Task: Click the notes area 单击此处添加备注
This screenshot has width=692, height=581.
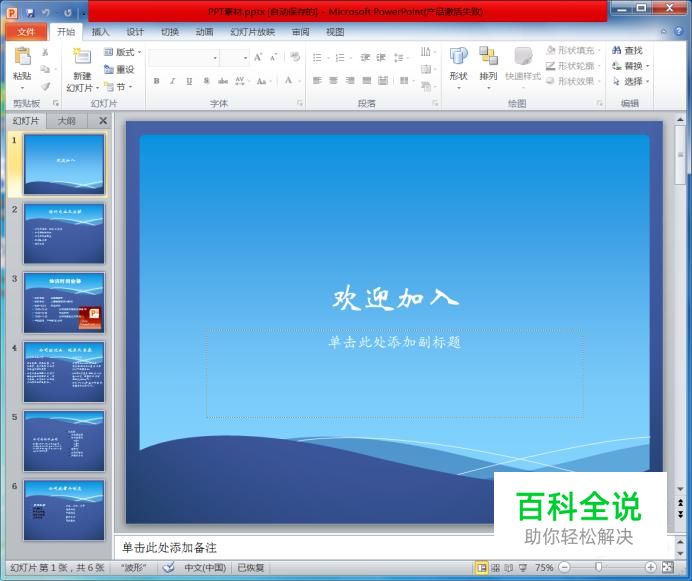Action: point(169,548)
